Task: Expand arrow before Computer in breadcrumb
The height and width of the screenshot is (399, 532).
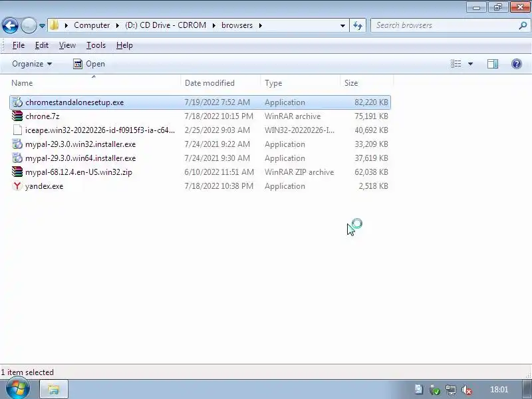Action: (66, 25)
